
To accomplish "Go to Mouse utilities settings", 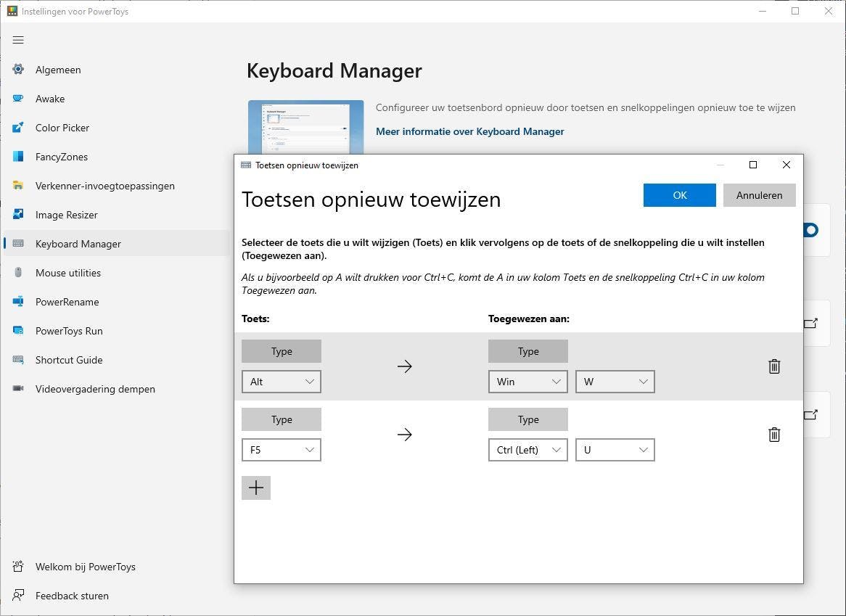I will 68,273.
